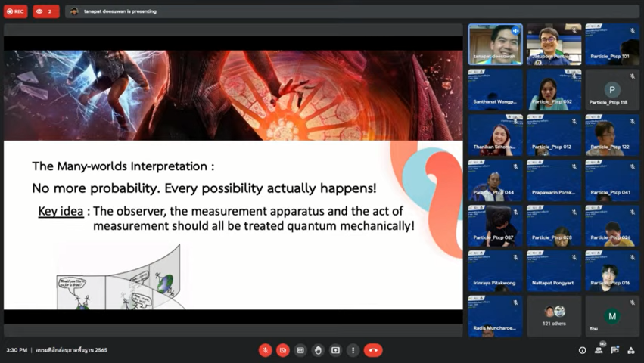Click muted mic icon on Particle_Ptcp 122 tile

[x=633, y=122]
